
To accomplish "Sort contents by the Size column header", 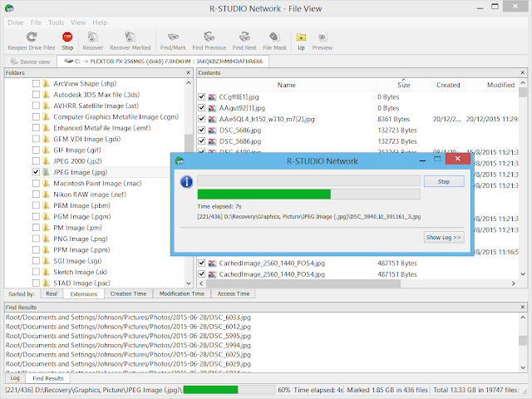I will (404, 85).
